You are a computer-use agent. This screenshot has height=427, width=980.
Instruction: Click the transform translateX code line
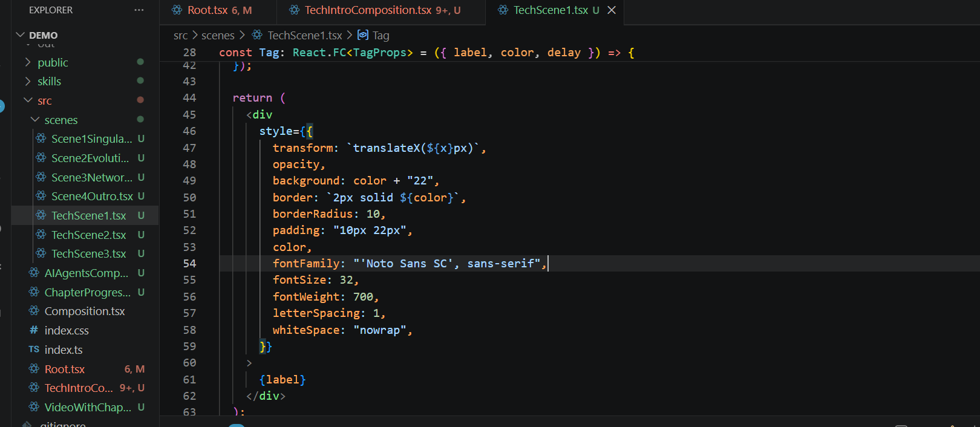coord(379,148)
